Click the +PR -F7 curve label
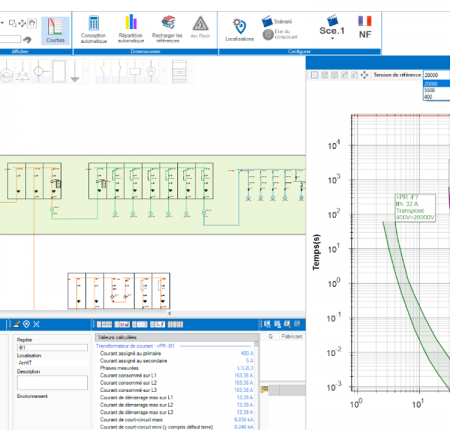Viewport: 450px width, 430px height. [x=415, y=207]
